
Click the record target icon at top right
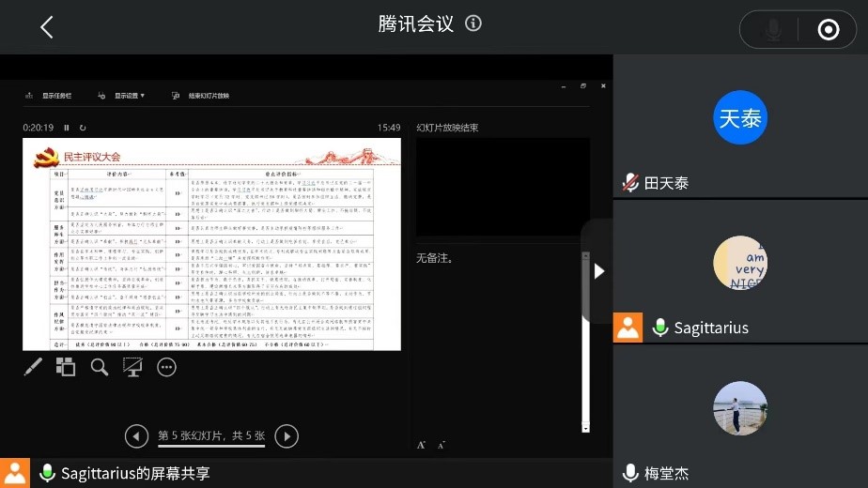828,30
